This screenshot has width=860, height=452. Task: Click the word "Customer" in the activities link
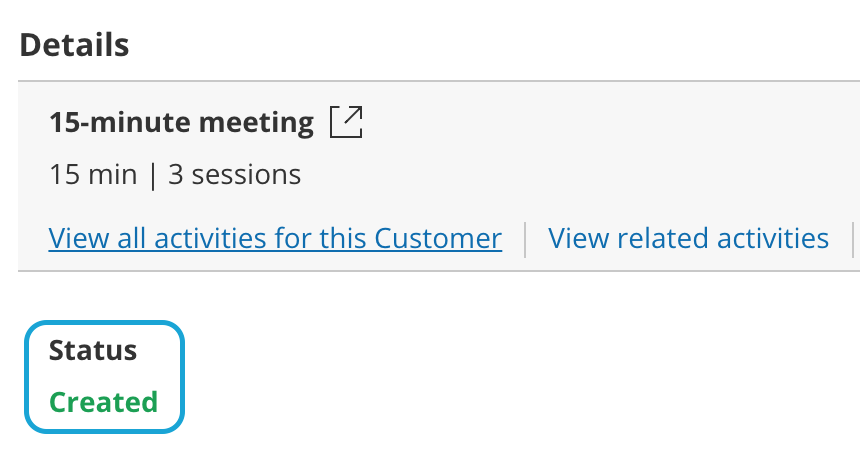click(438, 238)
